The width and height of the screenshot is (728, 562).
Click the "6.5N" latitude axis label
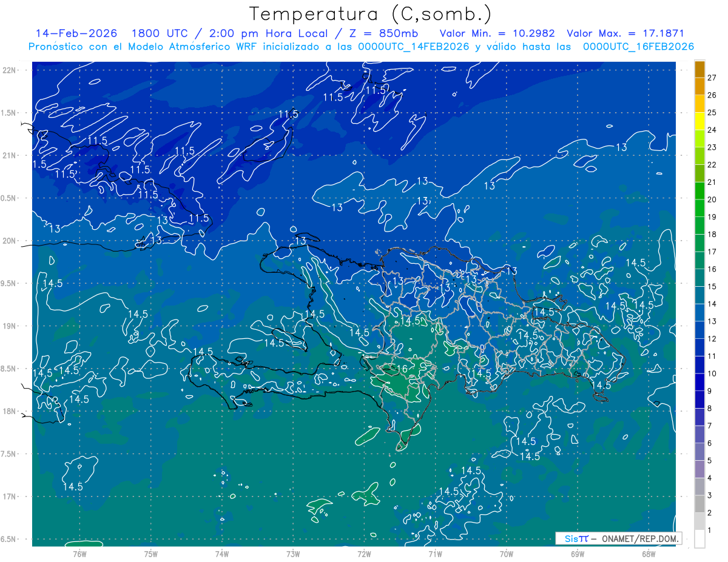click(x=8, y=539)
